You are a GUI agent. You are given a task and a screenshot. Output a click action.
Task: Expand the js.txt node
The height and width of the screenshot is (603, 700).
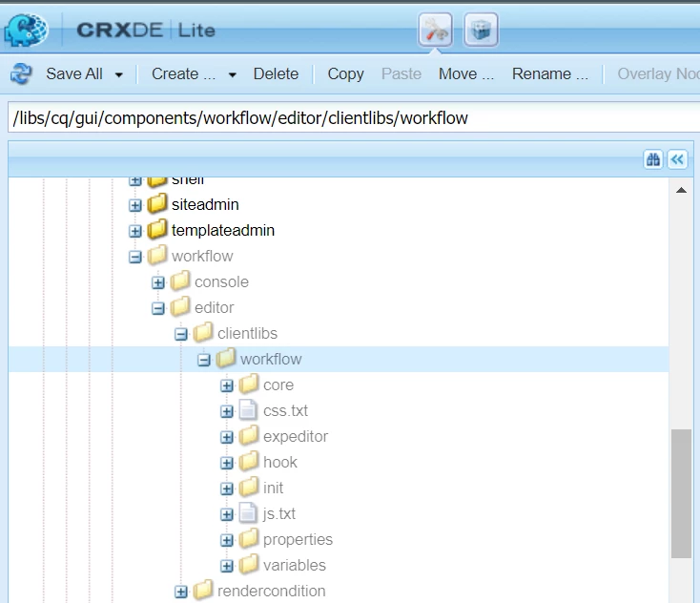[x=227, y=515]
